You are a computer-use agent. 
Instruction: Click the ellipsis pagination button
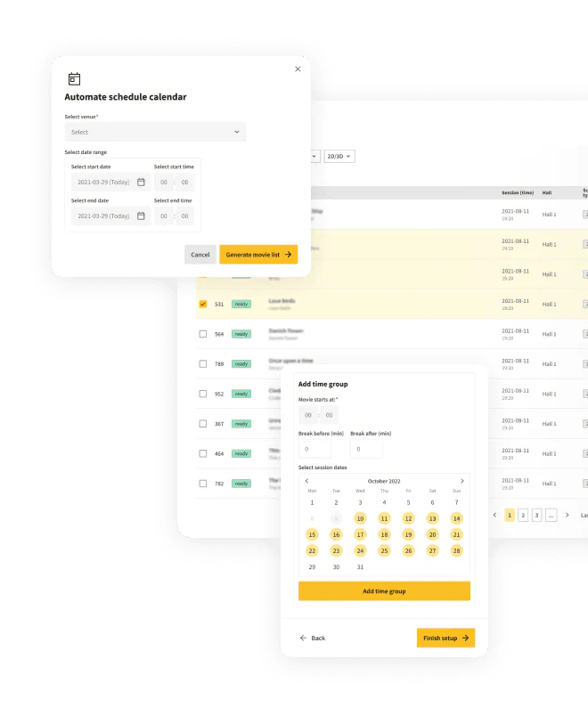(551, 516)
